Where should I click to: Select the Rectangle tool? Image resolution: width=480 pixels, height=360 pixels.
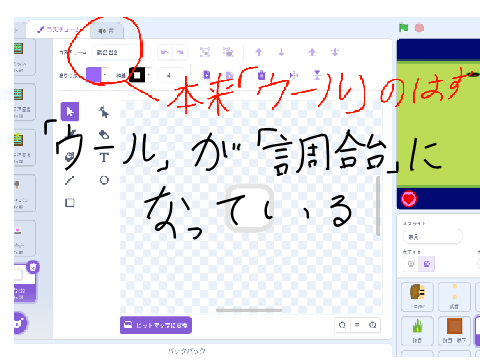point(70,203)
